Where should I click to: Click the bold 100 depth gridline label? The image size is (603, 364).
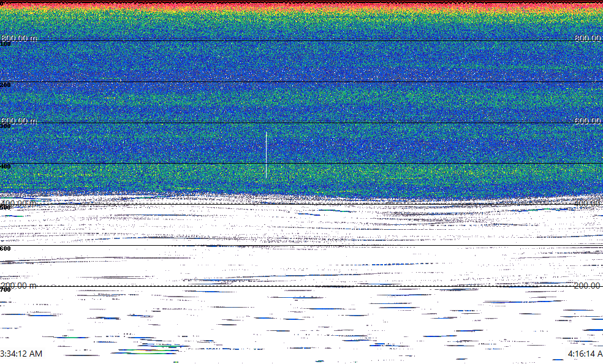[x=6, y=44]
